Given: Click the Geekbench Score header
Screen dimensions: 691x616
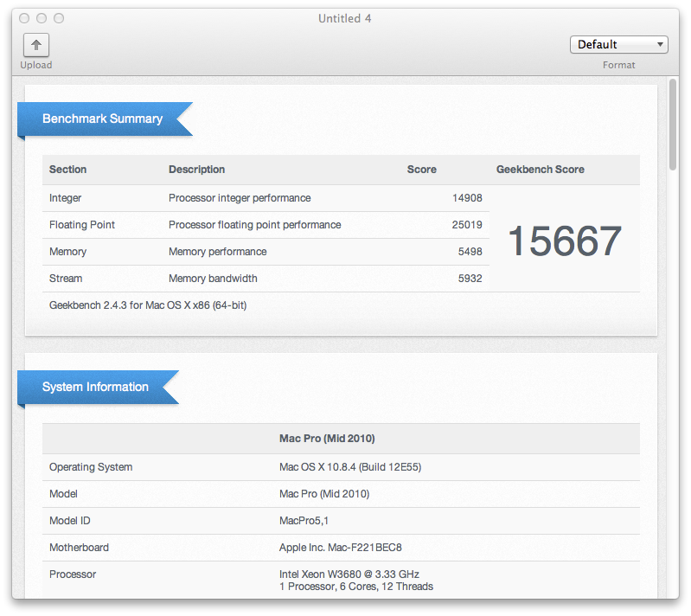Looking at the screenshot, I should click(541, 170).
